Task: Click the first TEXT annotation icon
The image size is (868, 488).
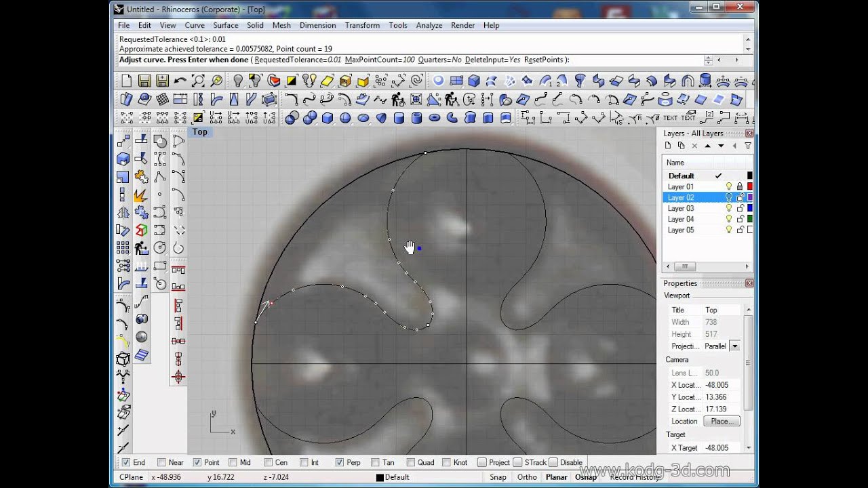Action: pyautogui.click(x=671, y=117)
